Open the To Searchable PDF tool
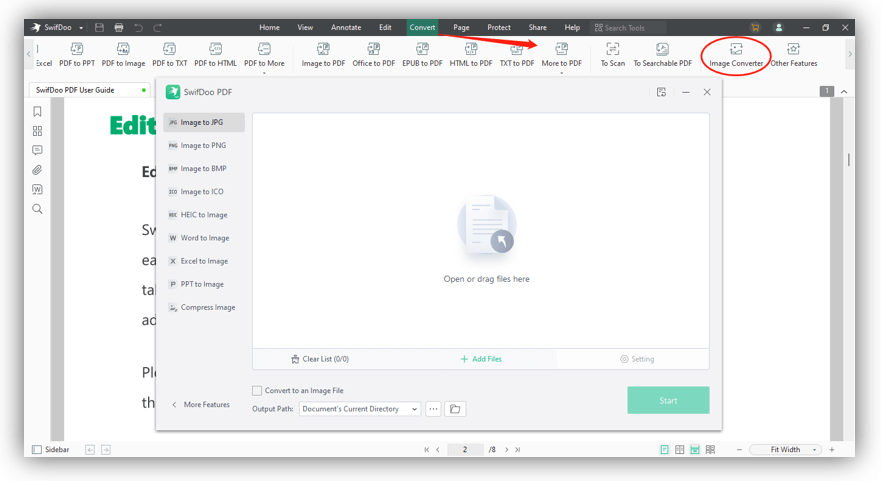 point(662,55)
